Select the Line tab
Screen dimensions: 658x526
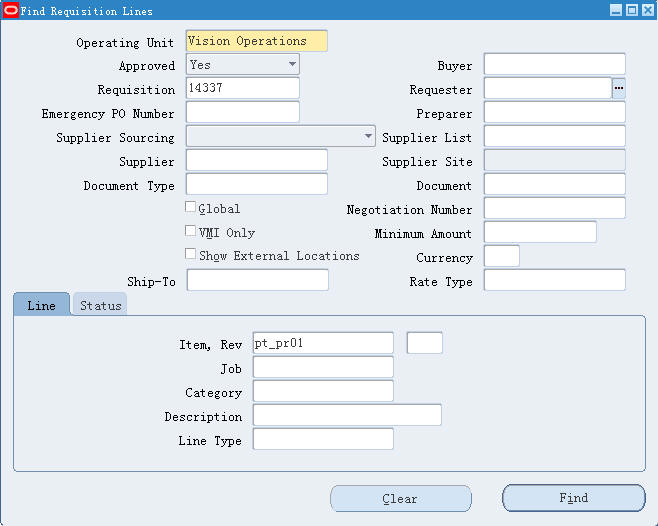[x=42, y=305]
